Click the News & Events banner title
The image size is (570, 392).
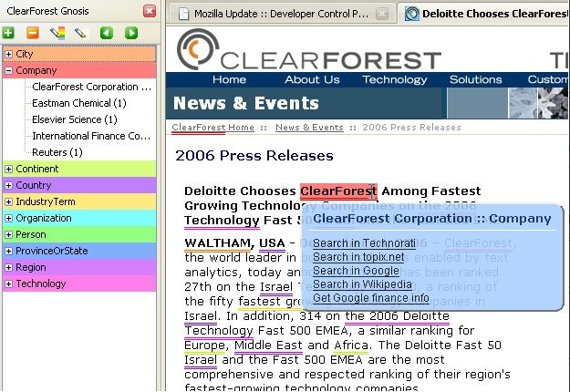point(246,103)
